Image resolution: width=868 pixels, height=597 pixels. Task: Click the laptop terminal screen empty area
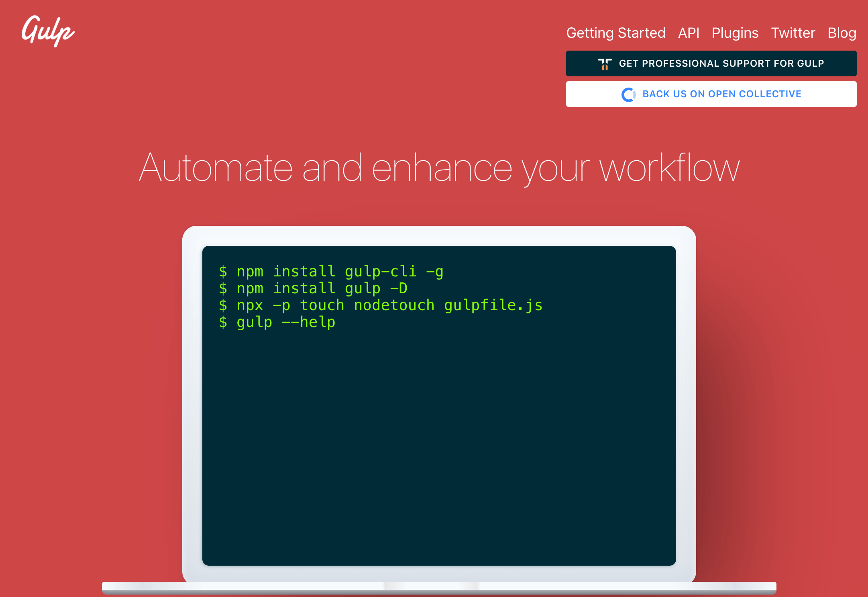click(x=439, y=442)
